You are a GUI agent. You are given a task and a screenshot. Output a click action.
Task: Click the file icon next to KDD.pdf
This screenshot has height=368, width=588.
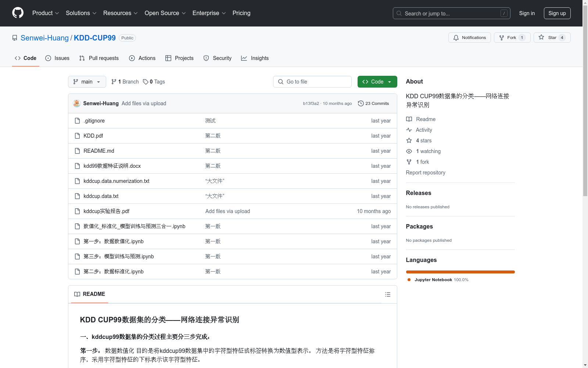77,136
